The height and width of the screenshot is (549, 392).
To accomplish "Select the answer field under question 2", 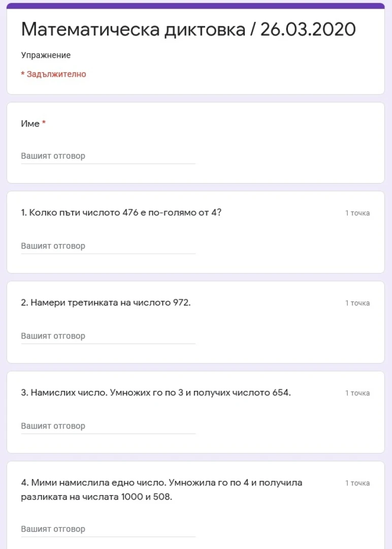I will click(108, 336).
